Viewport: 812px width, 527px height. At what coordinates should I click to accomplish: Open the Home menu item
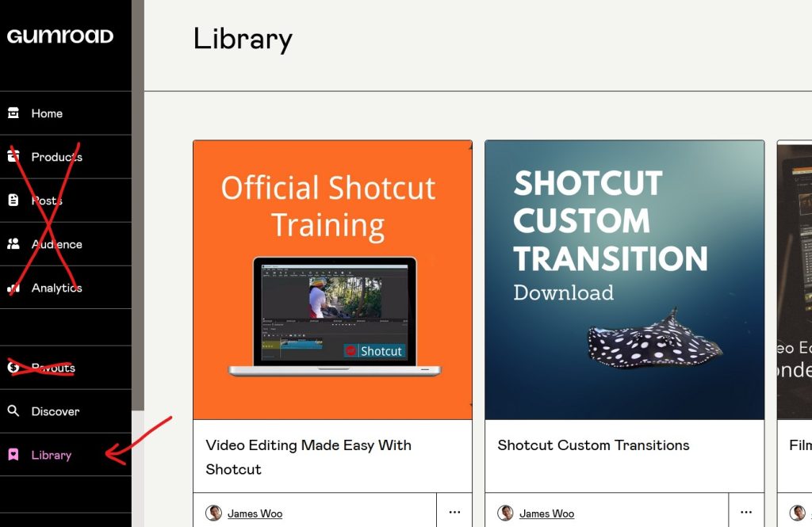tap(66, 113)
